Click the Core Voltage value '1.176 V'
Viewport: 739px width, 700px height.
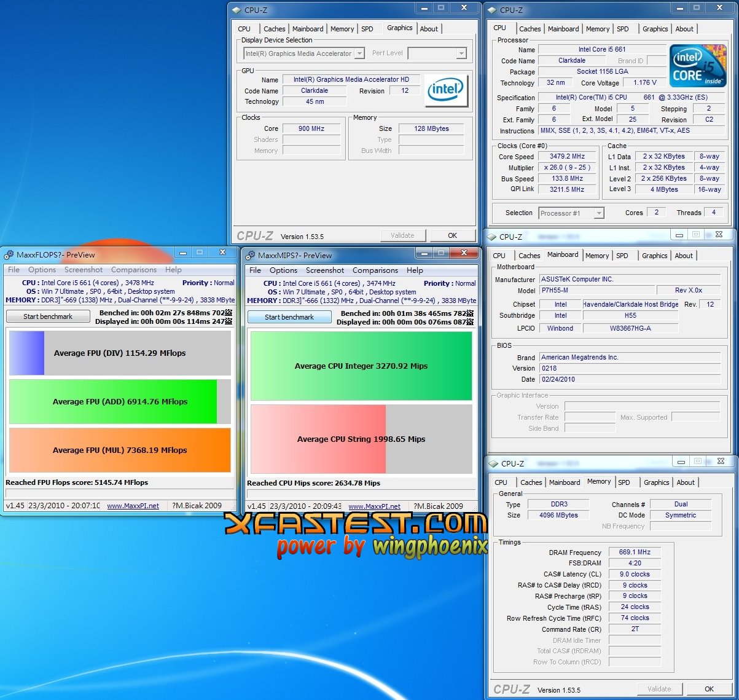tap(645, 82)
